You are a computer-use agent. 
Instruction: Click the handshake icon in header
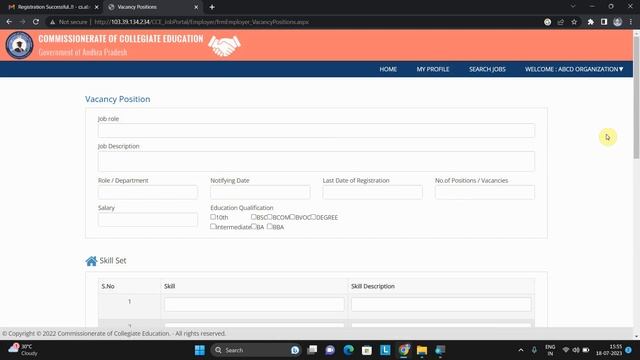[224, 45]
